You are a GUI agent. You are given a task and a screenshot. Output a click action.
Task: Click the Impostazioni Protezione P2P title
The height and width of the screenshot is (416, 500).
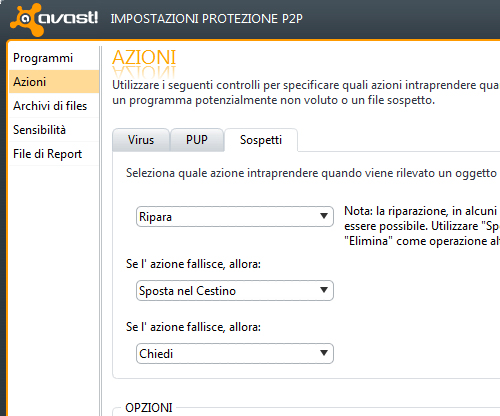point(207,19)
